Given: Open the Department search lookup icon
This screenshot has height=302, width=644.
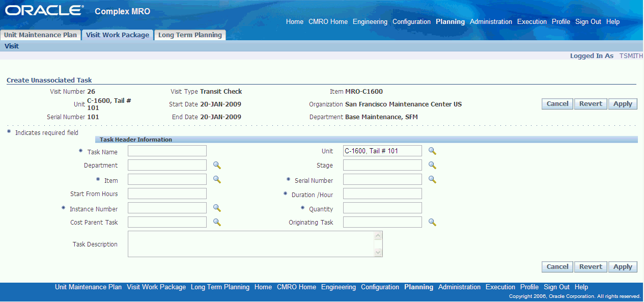Looking at the screenshot, I should (217, 165).
